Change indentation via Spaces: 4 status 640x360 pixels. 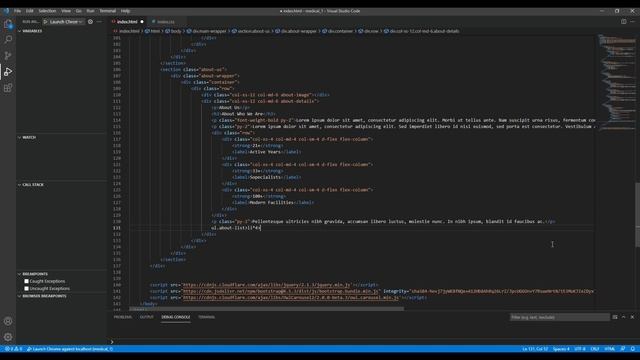coord(561,349)
